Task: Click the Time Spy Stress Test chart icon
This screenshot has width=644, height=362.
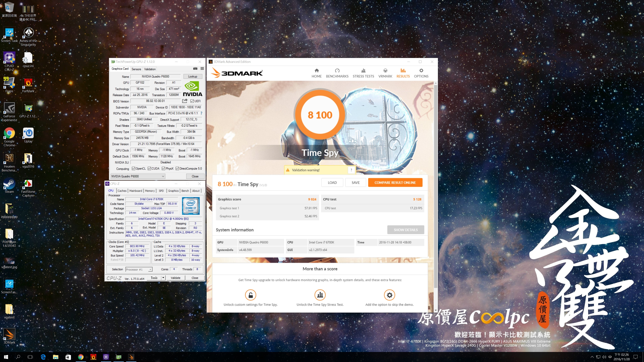Action: pyautogui.click(x=320, y=295)
